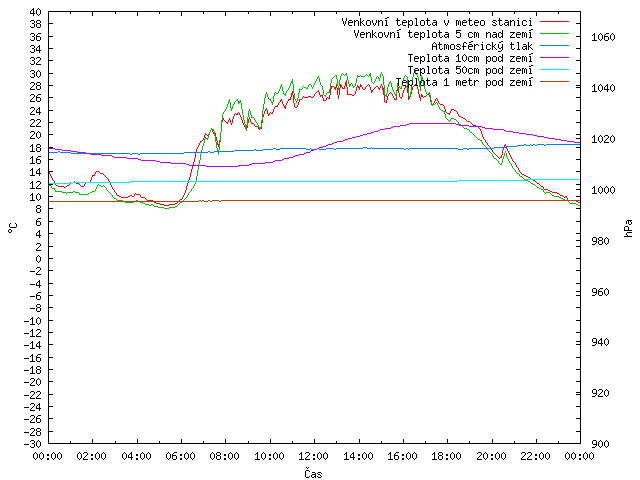Click the right axis unit label 'hPa'
640x480 pixels.
628,228
